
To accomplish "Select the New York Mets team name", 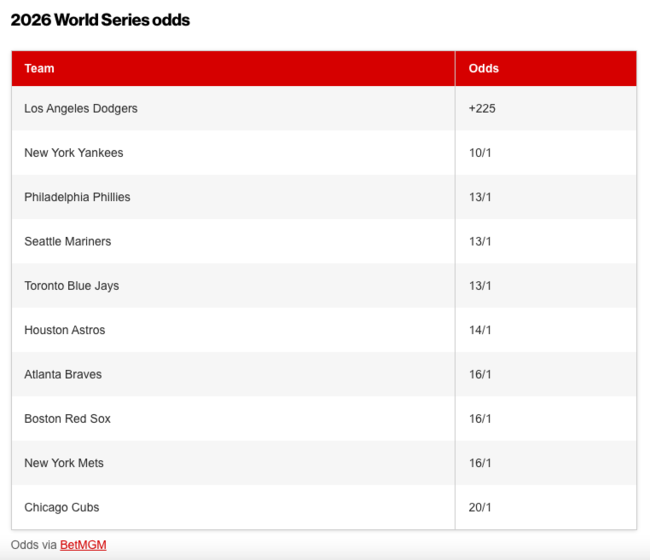I will pos(64,463).
